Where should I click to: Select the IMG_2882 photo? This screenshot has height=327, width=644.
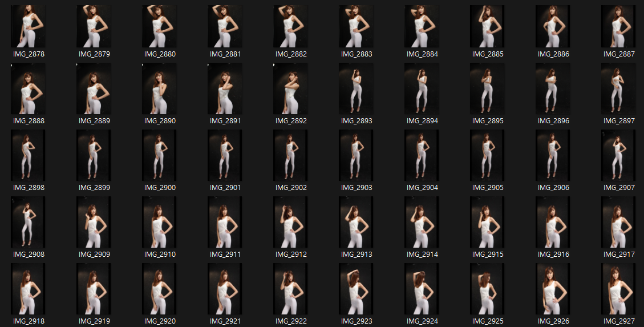(x=291, y=26)
